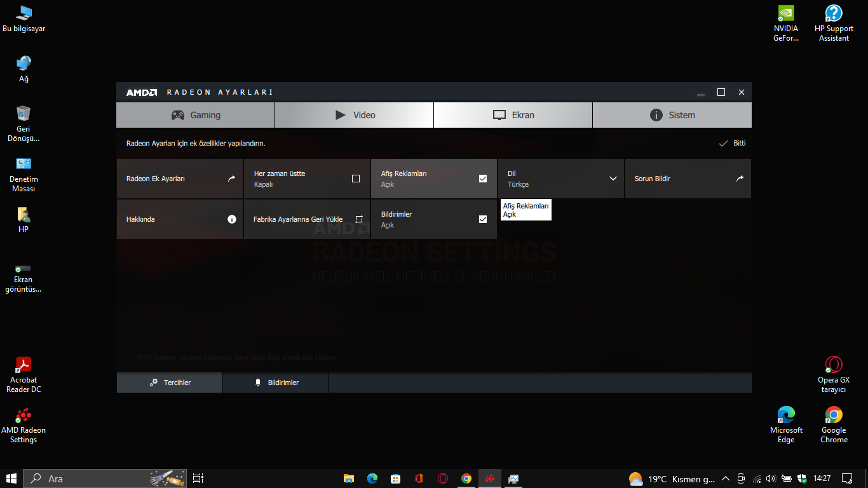Open Office from the taskbar

click(419, 478)
